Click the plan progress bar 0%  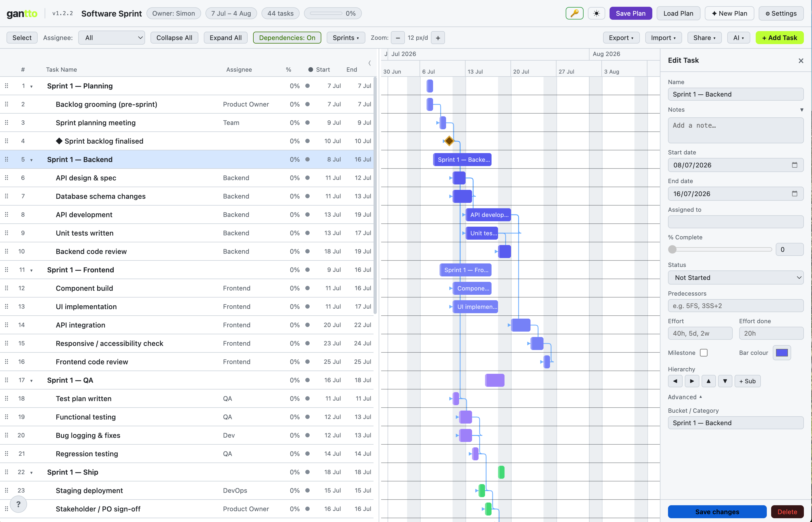coord(333,14)
